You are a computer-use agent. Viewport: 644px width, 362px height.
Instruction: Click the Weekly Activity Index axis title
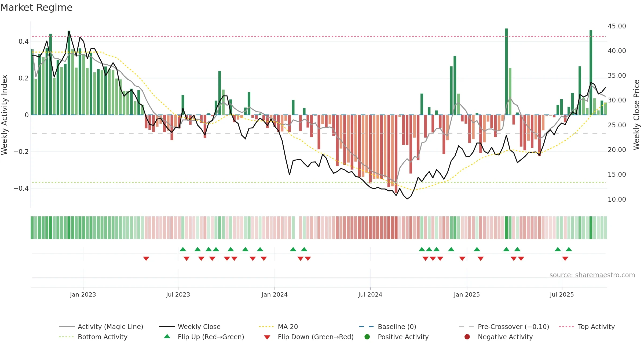tap(4, 115)
